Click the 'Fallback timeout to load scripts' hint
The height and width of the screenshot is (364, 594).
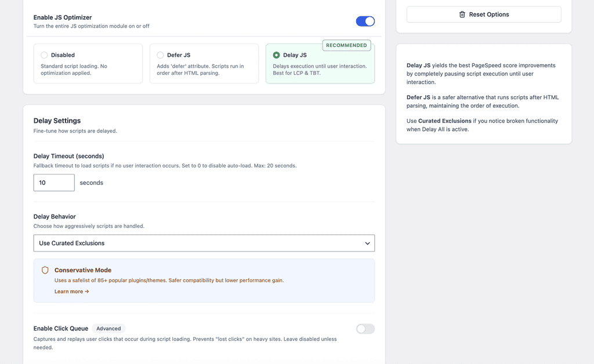165,166
